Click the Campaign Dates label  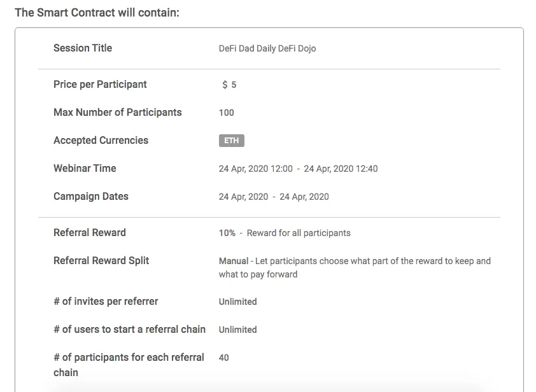[91, 197]
